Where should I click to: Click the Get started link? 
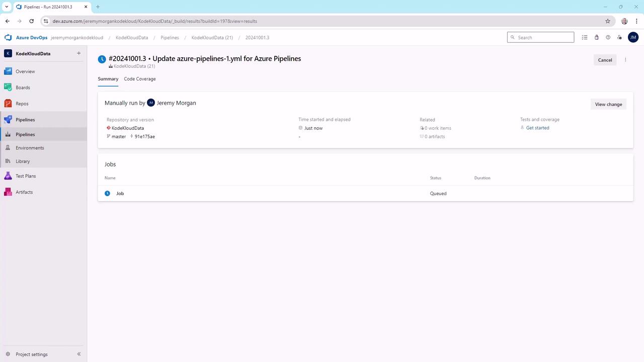tap(537, 128)
